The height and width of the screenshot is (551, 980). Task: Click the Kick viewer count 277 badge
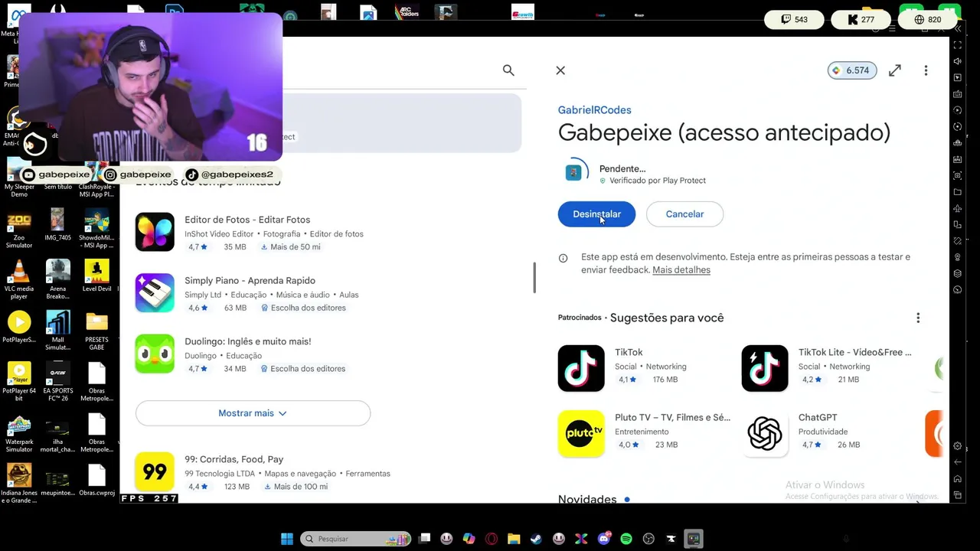861,20
